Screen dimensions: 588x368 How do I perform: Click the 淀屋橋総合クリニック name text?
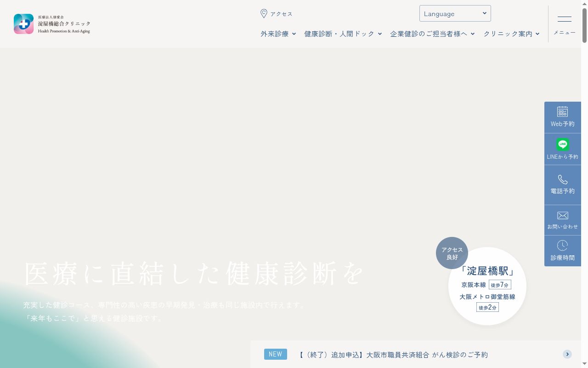64,23
